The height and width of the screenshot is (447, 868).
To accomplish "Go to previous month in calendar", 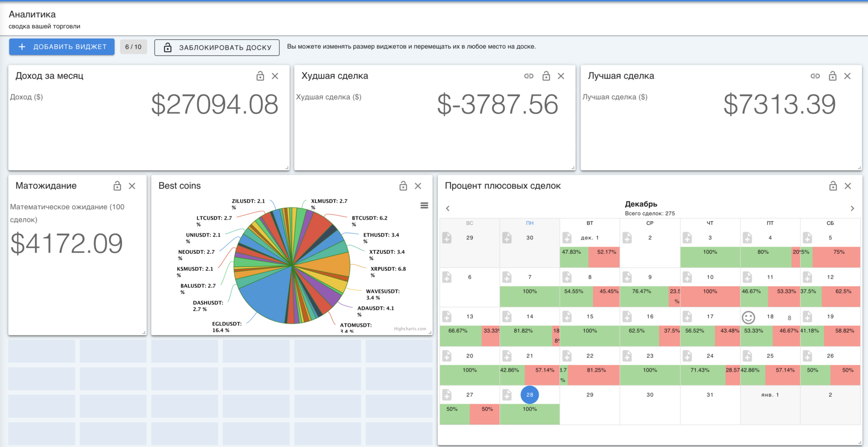I will (448, 208).
